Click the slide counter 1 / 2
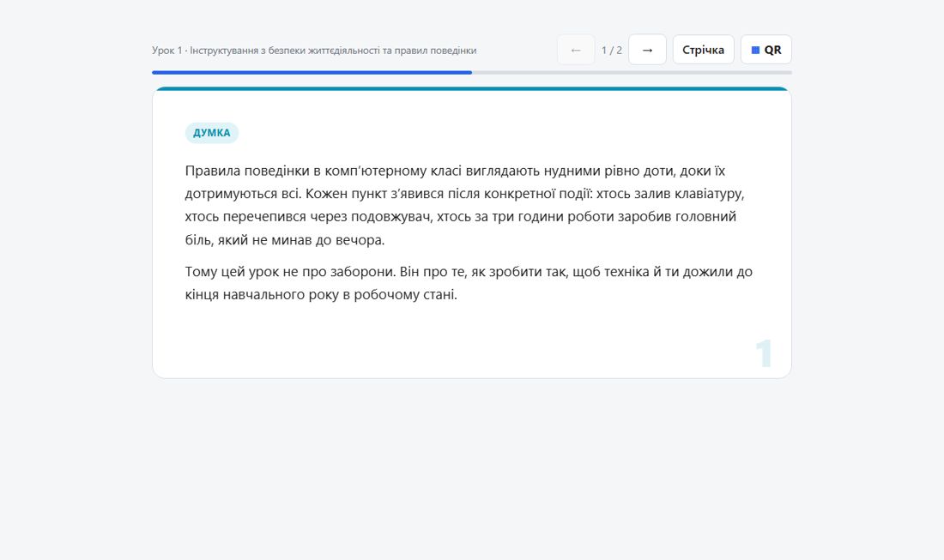 612,51
